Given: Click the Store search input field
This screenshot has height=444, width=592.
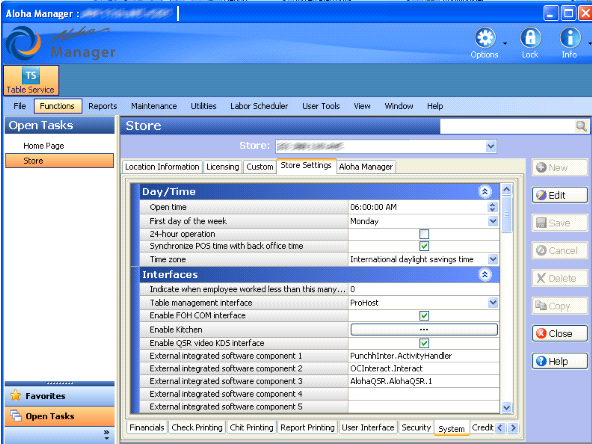Looking at the screenshot, I should click(507, 126).
